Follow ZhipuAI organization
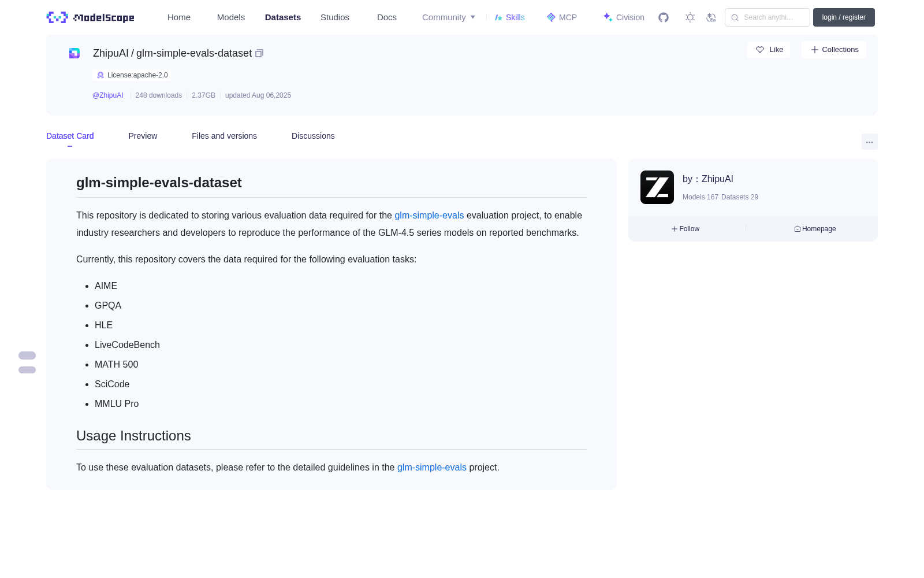 click(x=685, y=229)
